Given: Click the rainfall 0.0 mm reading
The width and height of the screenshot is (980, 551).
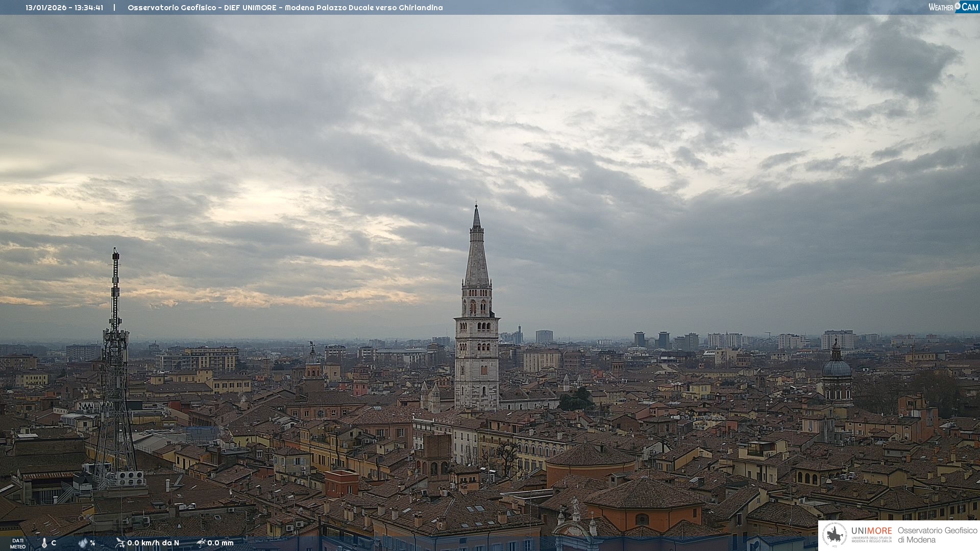Looking at the screenshot, I should point(220,543).
